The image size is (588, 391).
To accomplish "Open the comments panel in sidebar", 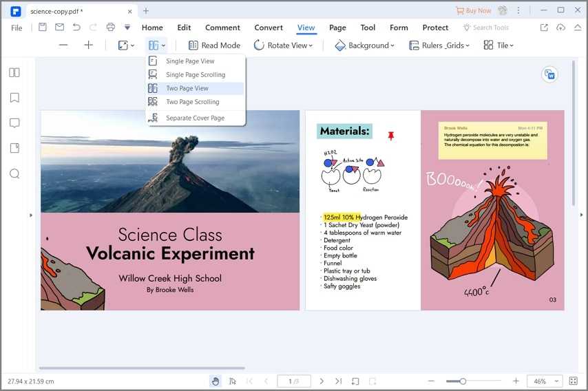I will coord(14,123).
